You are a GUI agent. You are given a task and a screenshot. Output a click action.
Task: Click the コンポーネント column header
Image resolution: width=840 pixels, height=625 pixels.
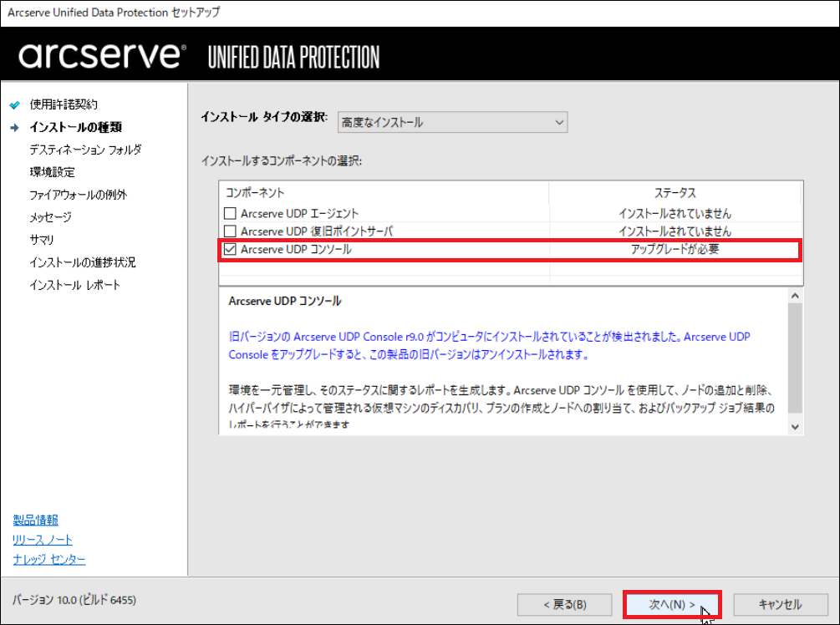coord(384,193)
